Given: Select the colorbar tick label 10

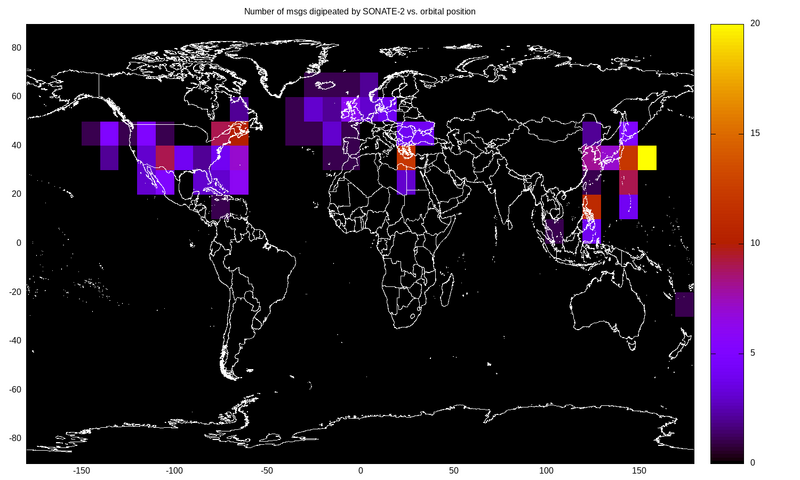Looking at the screenshot, I should pyautogui.click(x=755, y=243).
